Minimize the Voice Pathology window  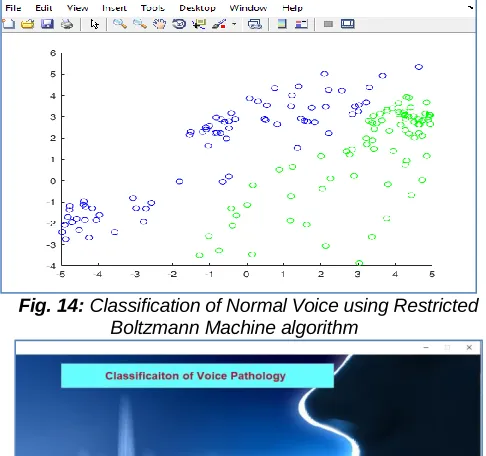point(426,348)
